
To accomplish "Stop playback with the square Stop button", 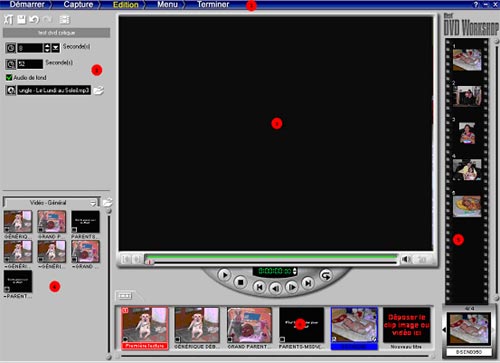I will click(x=240, y=282).
